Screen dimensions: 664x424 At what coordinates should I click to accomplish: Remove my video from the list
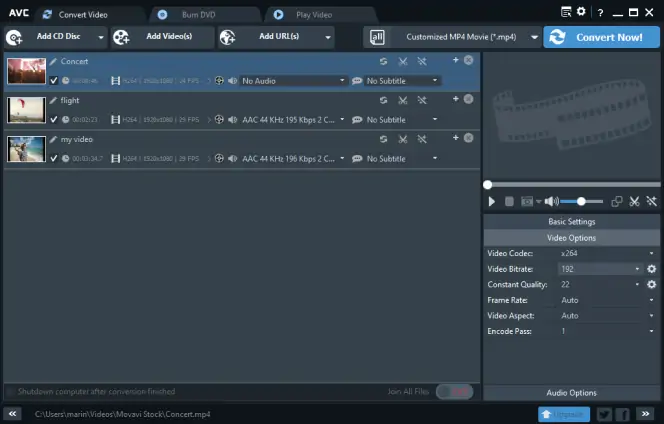click(468, 138)
